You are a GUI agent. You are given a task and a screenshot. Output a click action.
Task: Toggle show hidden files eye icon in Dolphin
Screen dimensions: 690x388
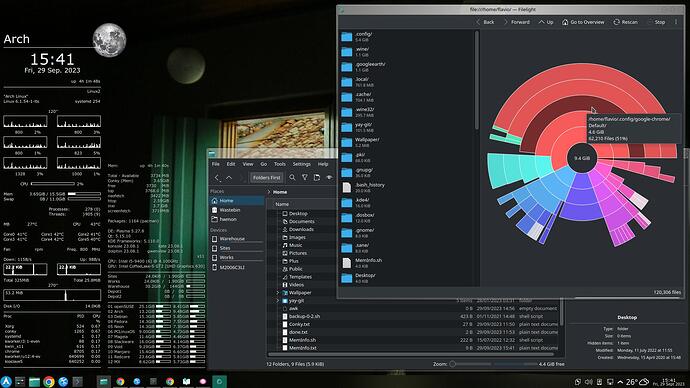329,178
